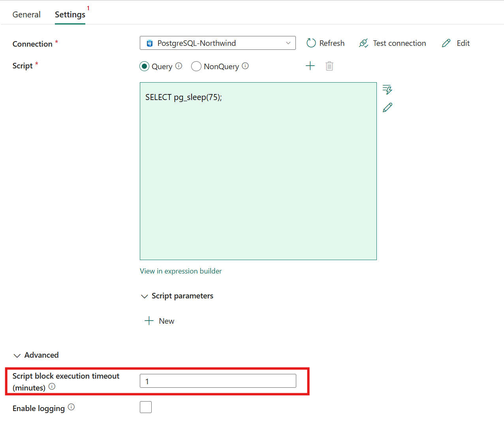
Task: Show info tooltip next to Query
Action: [179, 66]
